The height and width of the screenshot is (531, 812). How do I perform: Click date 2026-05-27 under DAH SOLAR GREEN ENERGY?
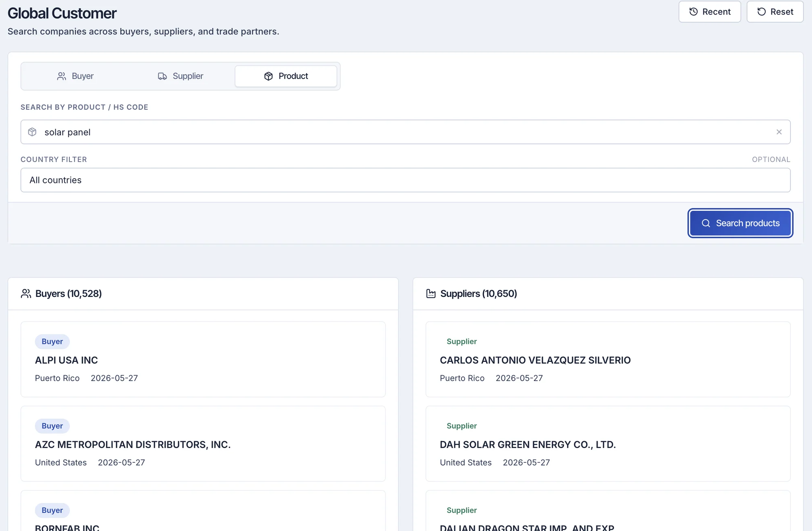point(527,462)
